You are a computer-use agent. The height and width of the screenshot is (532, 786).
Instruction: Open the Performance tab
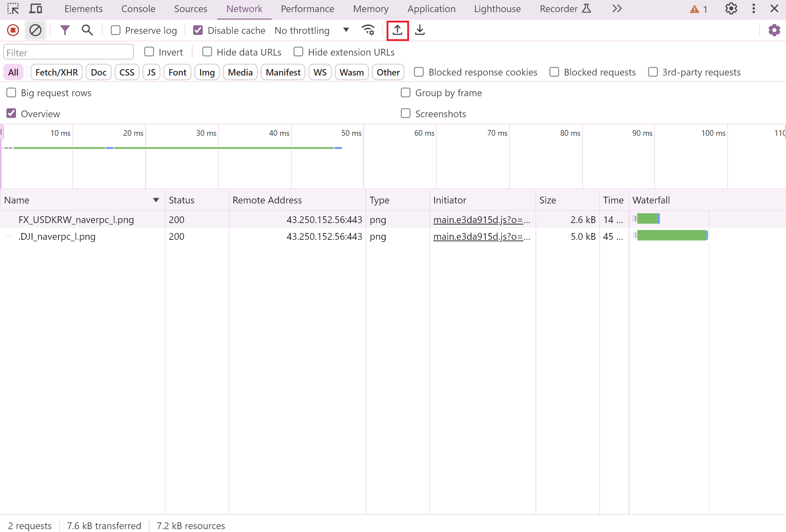[307, 9]
